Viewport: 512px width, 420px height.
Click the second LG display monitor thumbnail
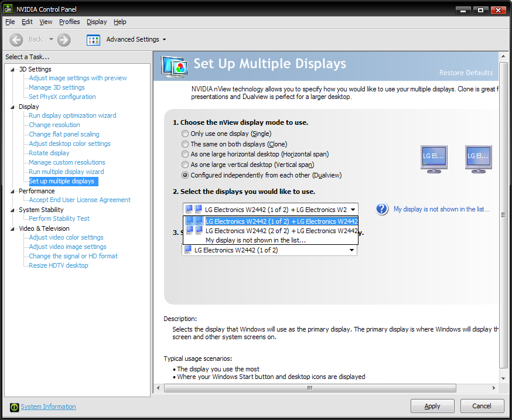(x=479, y=159)
